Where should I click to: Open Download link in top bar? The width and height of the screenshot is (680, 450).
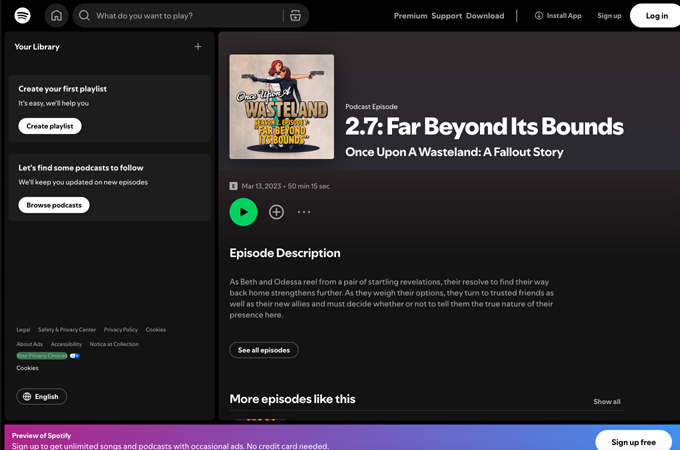point(485,16)
